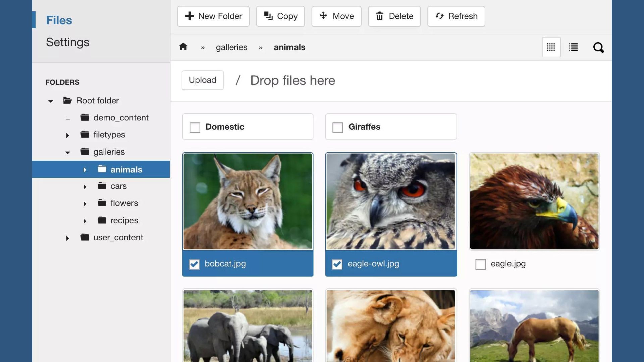This screenshot has width=644, height=362.
Task: Click the cars folder icon
Action: click(x=102, y=186)
